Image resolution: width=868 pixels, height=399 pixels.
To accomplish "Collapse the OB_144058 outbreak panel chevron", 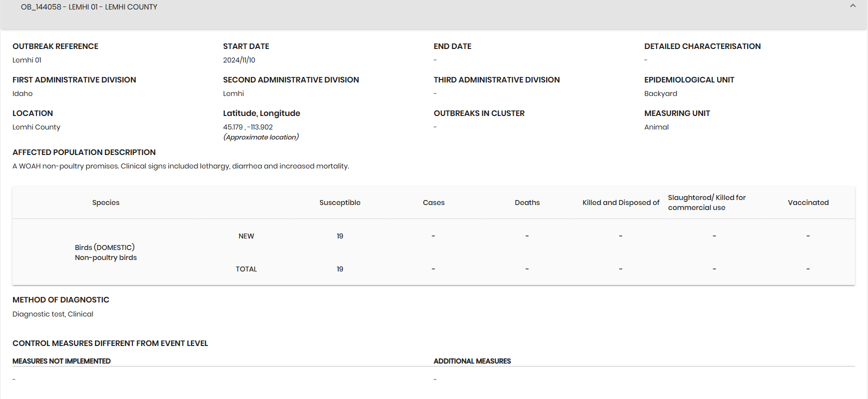I will (853, 6).
